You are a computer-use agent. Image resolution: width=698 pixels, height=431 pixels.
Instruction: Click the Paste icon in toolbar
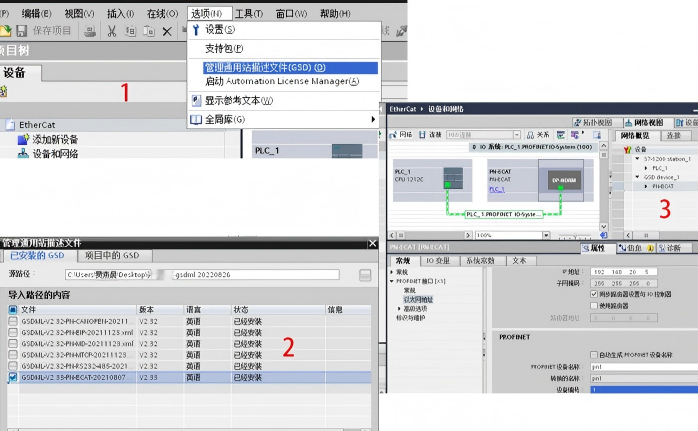tap(149, 31)
